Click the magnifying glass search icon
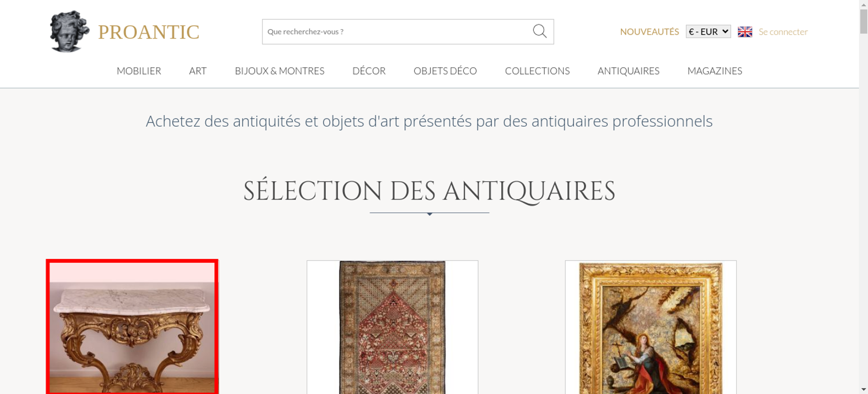 point(539,31)
